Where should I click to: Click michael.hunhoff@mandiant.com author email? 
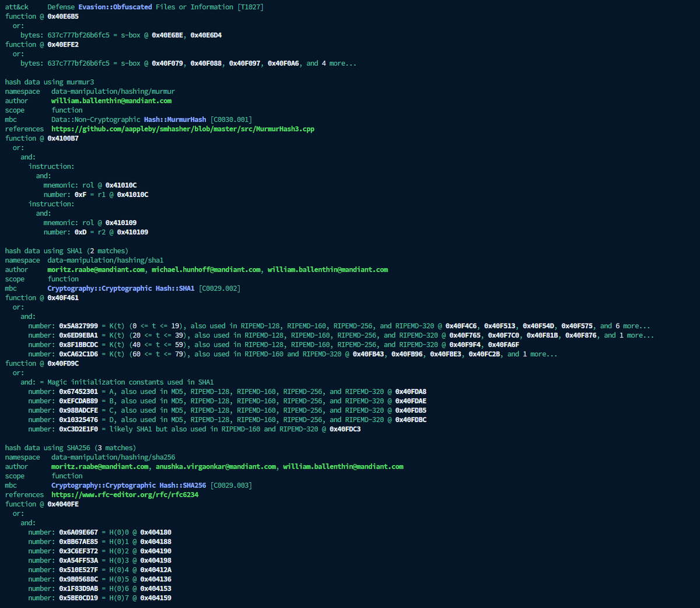coord(206,269)
